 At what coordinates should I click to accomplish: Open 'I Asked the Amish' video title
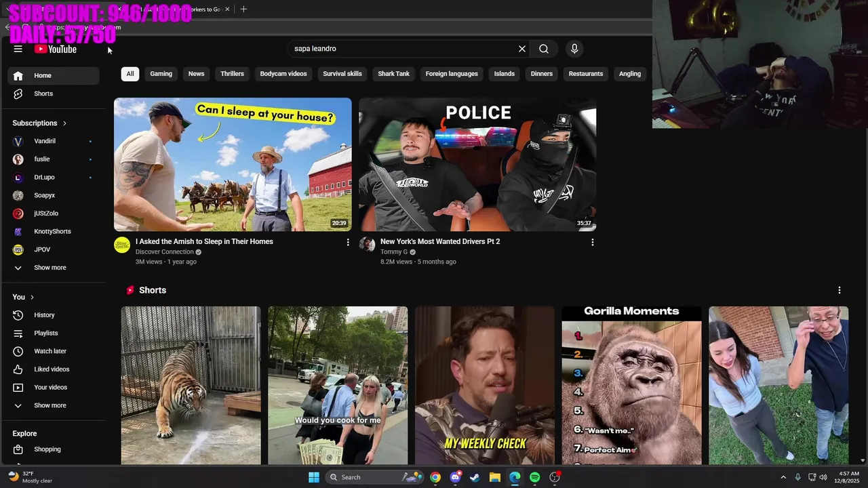pos(204,241)
